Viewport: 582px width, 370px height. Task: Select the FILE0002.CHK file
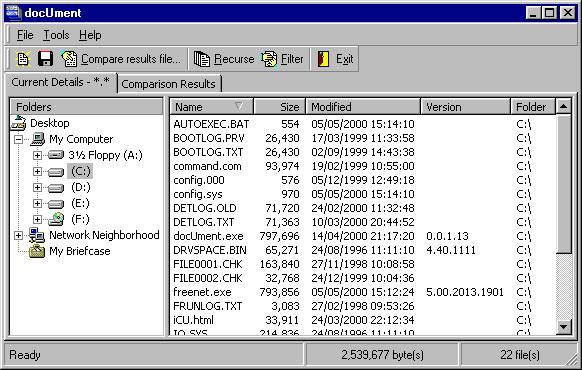(207, 278)
